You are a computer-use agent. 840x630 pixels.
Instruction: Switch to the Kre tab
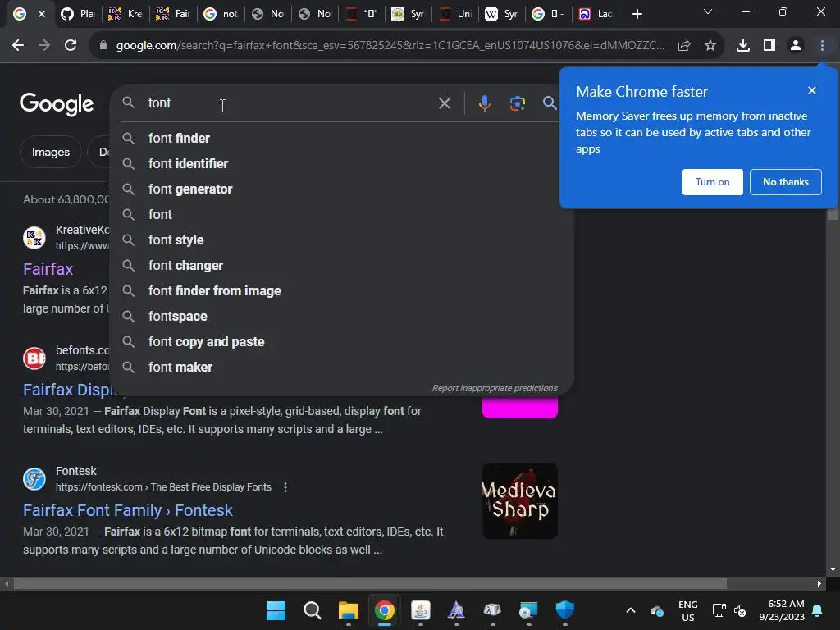[x=126, y=14]
